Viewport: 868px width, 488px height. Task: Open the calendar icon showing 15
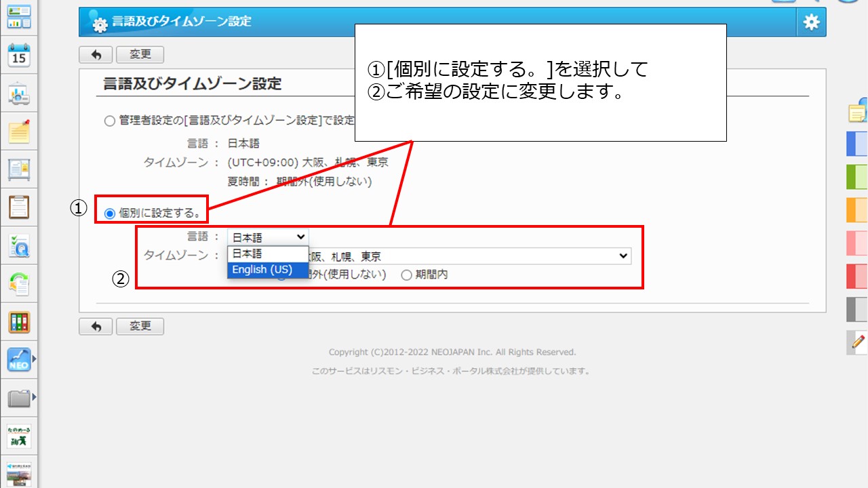pyautogui.click(x=19, y=55)
